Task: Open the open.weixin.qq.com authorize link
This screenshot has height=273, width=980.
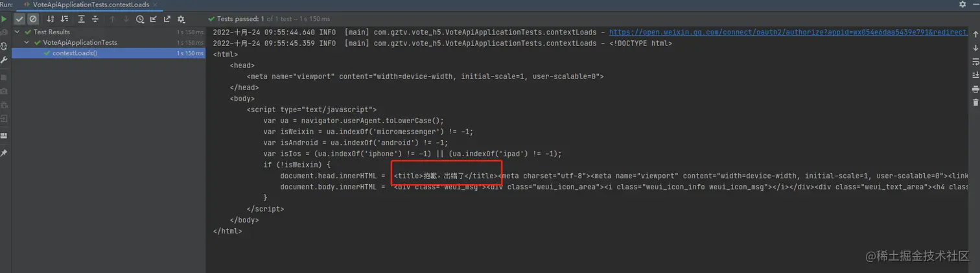Action: coord(788,32)
